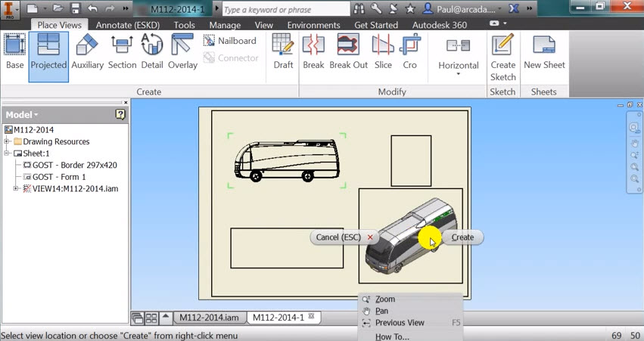Create a Detail view
644x341 pixels.
152,52
